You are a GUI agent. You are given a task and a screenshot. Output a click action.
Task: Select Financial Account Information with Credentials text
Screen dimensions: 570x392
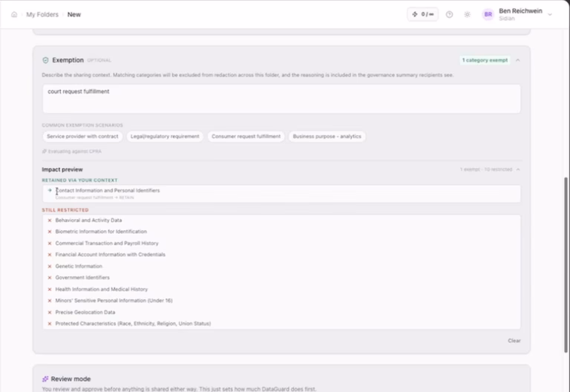(x=110, y=255)
